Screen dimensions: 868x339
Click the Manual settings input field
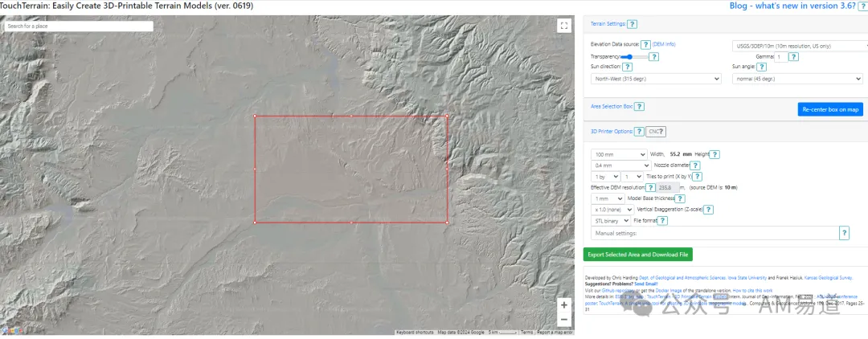(714, 234)
